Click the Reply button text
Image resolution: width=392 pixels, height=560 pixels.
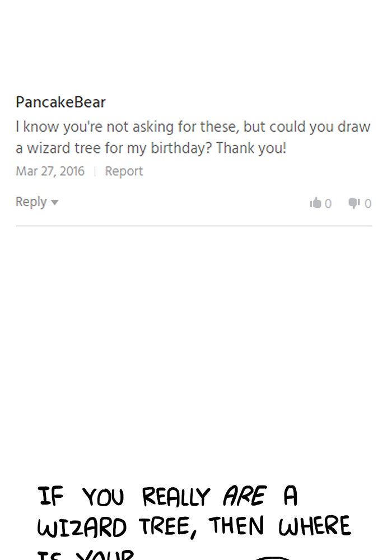pyautogui.click(x=31, y=202)
